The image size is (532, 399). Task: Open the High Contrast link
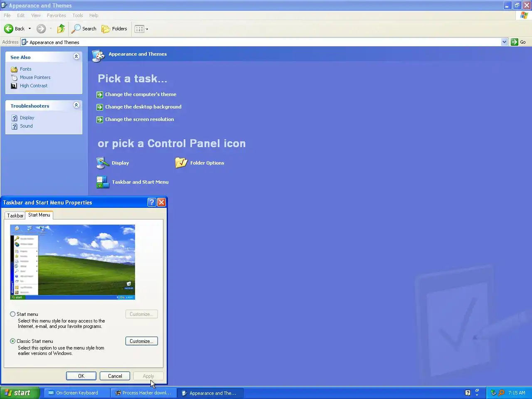click(34, 86)
